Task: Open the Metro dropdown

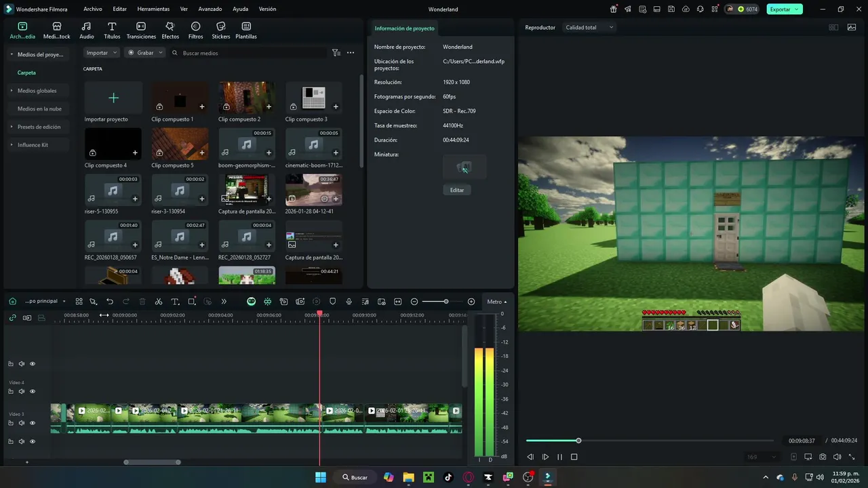Action: click(x=496, y=302)
